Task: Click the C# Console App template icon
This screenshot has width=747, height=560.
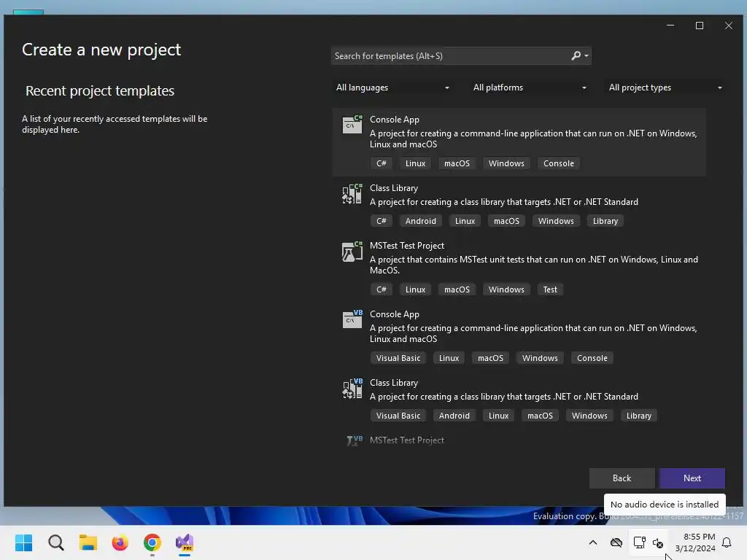Action: [x=352, y=124]
